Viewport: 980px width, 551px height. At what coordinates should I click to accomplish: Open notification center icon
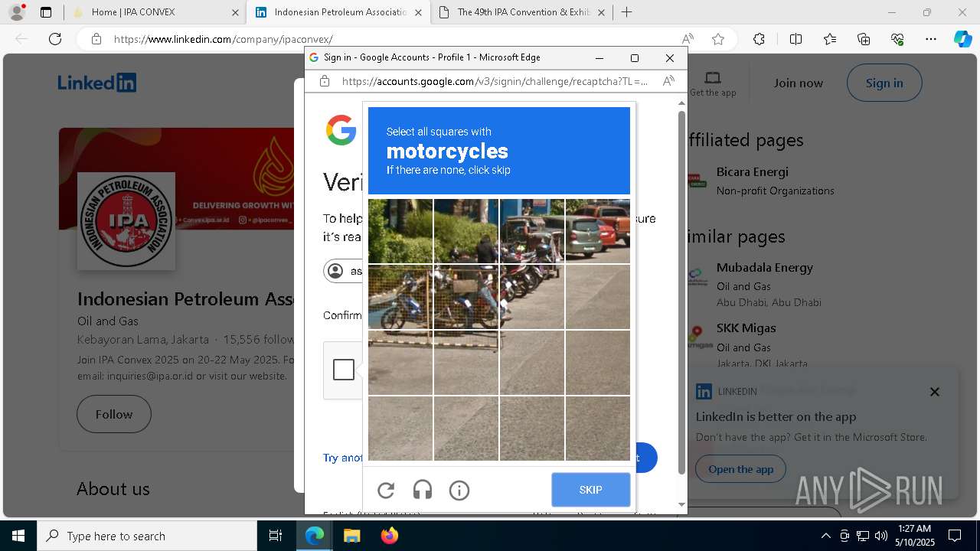955,536
